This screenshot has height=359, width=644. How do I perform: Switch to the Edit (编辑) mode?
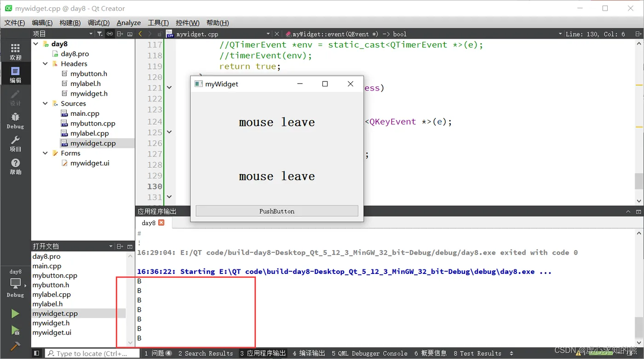pyautogui.click(x=15, y=74)
